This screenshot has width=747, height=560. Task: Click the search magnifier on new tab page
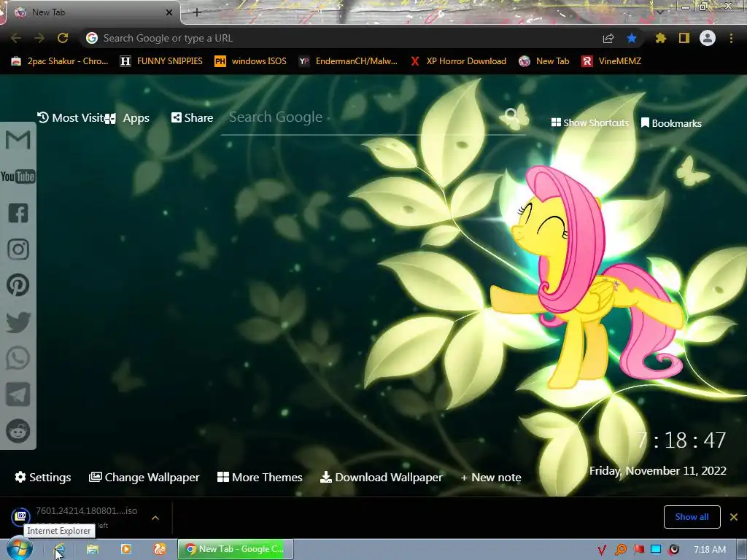click(x=511, y=114)
